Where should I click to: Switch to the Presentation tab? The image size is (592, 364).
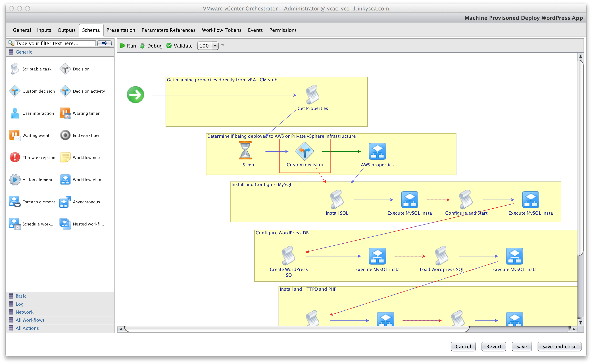[x=121, y=30]
